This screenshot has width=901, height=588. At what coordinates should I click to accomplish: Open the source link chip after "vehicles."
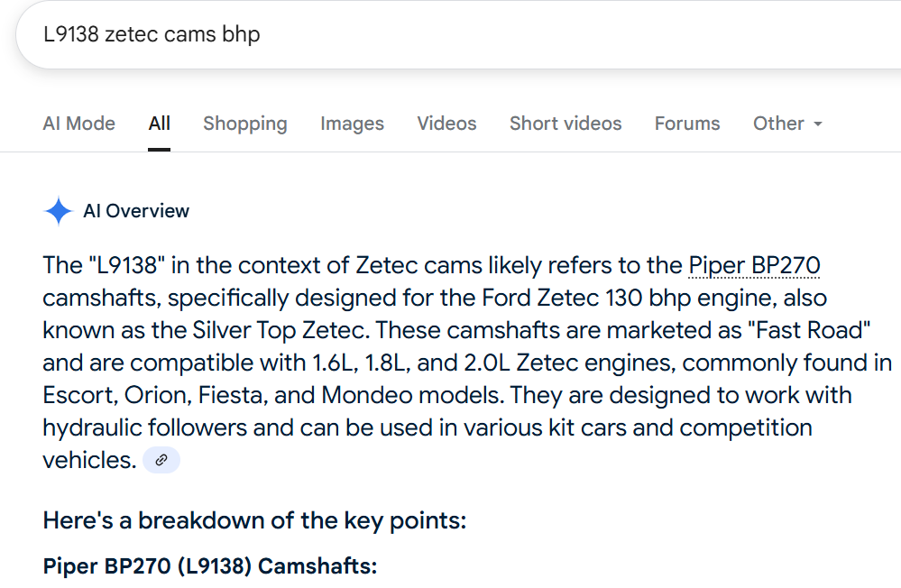161,460
